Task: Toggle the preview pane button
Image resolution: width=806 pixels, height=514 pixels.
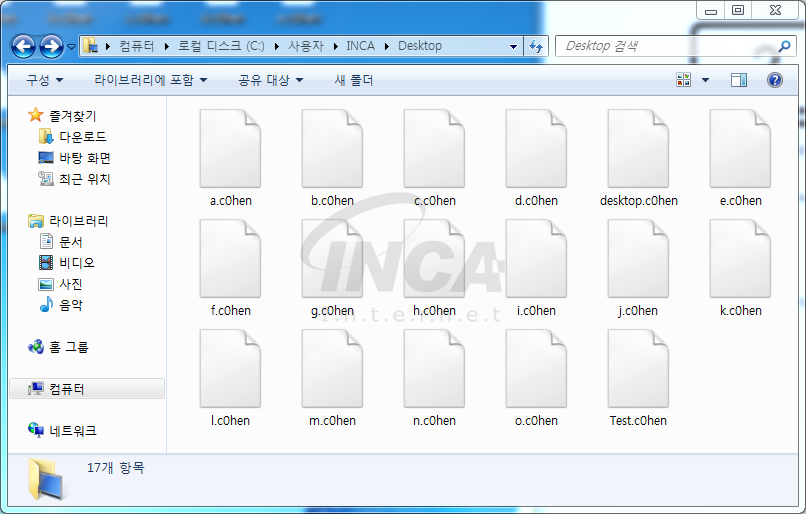Action: click(x=739, y=80)
